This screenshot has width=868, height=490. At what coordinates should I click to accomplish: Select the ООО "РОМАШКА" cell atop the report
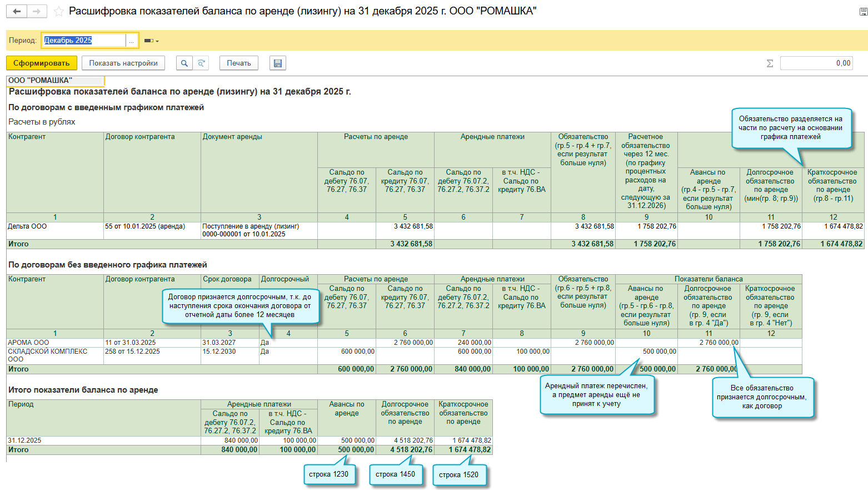pyautogui.click(x=55, y=81)
